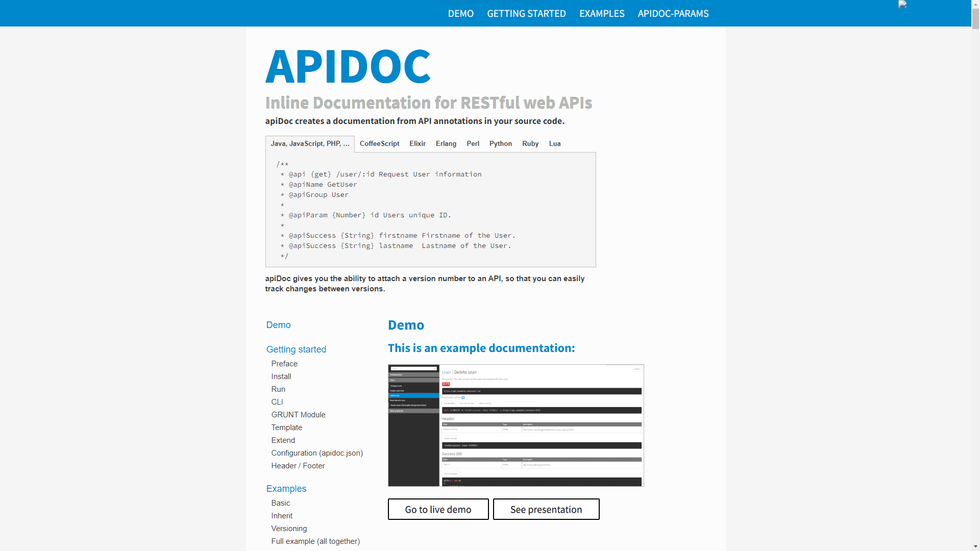The height and width of the screenshot is (551, 980).
Task: Navigate to APIDOC-PARAMS menu item
Action: pos(673,14)
